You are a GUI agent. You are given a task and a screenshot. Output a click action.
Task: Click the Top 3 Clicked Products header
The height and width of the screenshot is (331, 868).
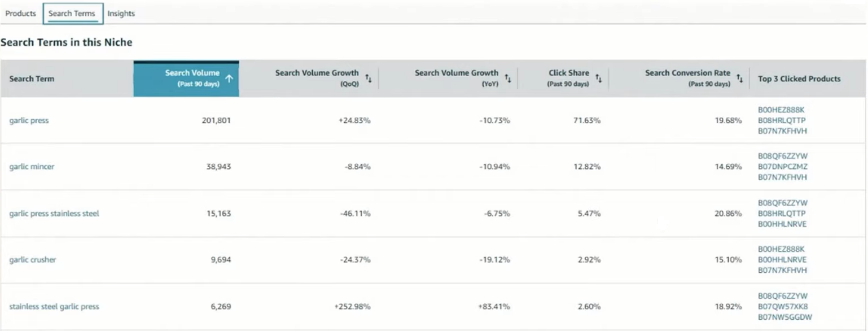(799, 79)
